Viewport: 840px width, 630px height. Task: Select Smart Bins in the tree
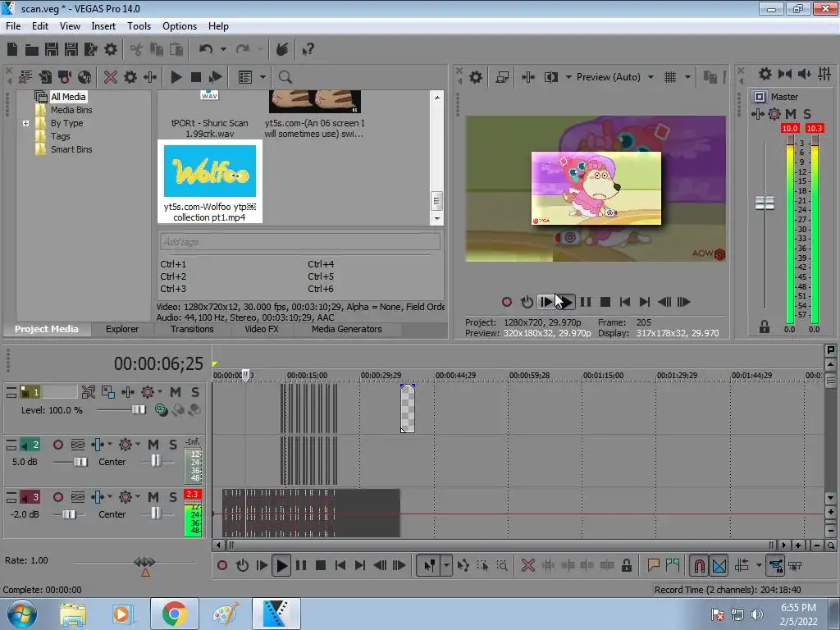pyautogui.click(x=71, y=149)
